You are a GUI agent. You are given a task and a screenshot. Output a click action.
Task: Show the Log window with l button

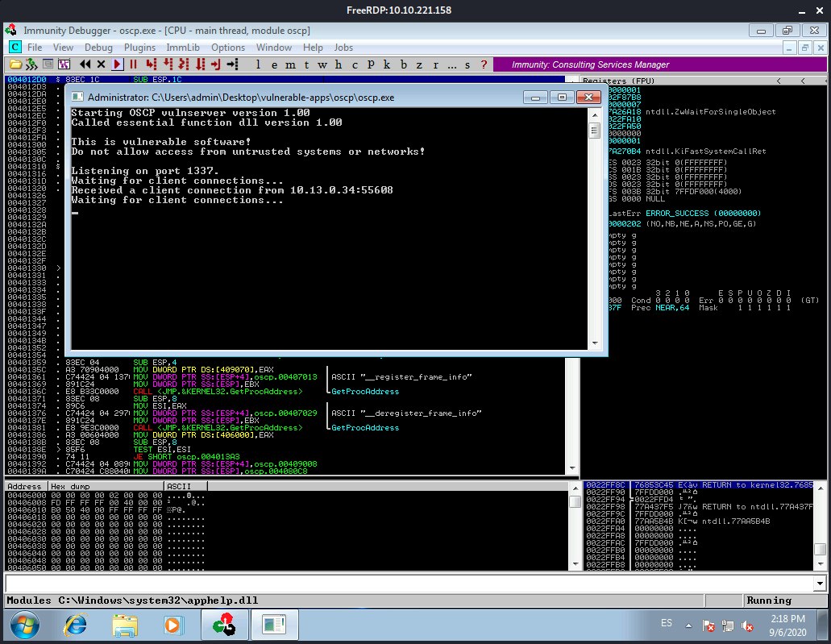[x=258, y=64]
